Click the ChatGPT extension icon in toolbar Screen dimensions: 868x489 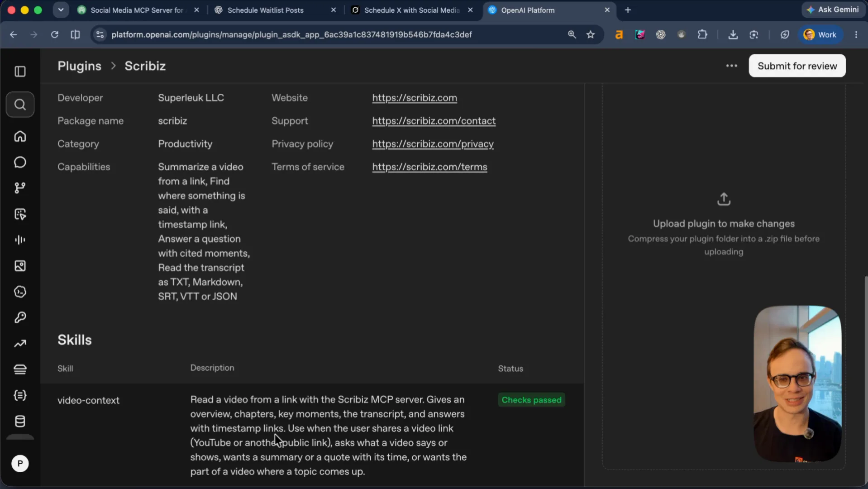(x=661, y=34)
